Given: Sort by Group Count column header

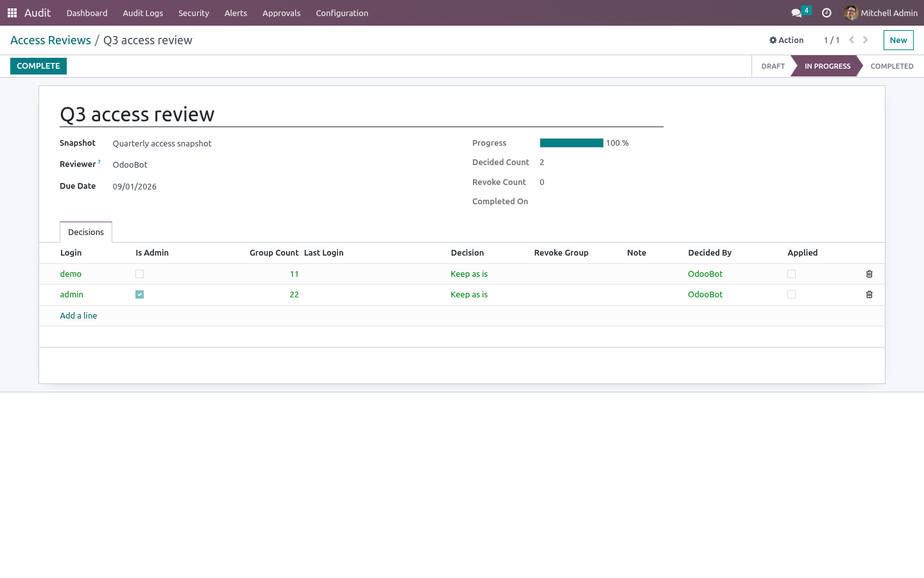Looking at the screenshot, I should pyautogui.click(x=274, y=253).
